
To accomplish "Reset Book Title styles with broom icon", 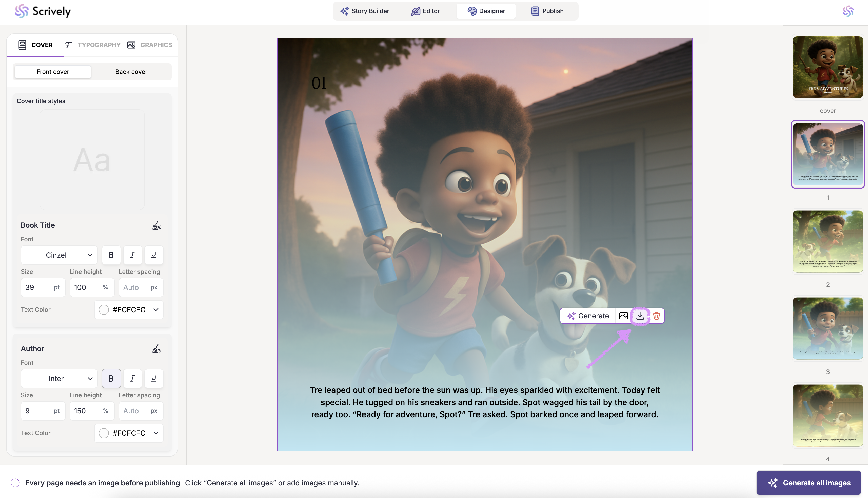I will coord(156,225).
